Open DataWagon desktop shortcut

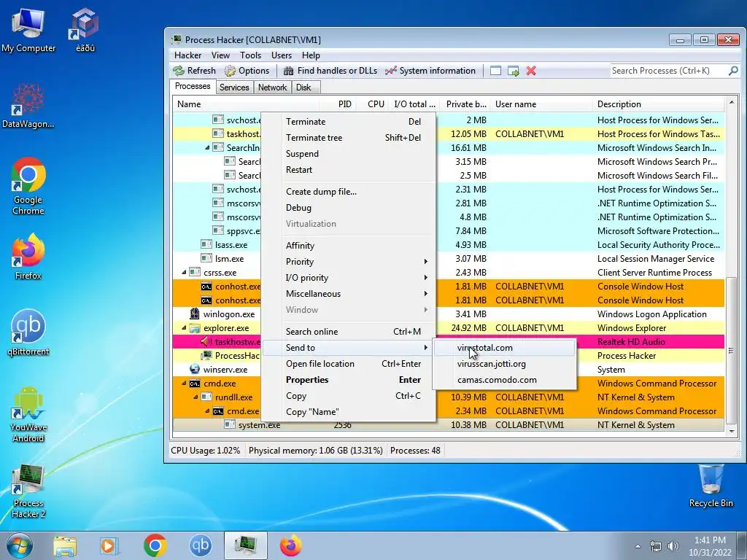point(28,106)
